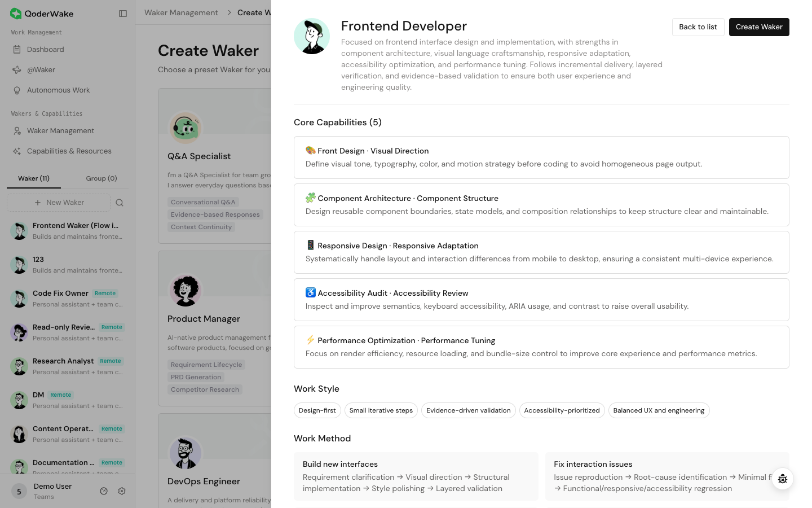Open Front Design Visual Direction capability card
This screenshot has height=508, width=812.
tap(541, 157)
